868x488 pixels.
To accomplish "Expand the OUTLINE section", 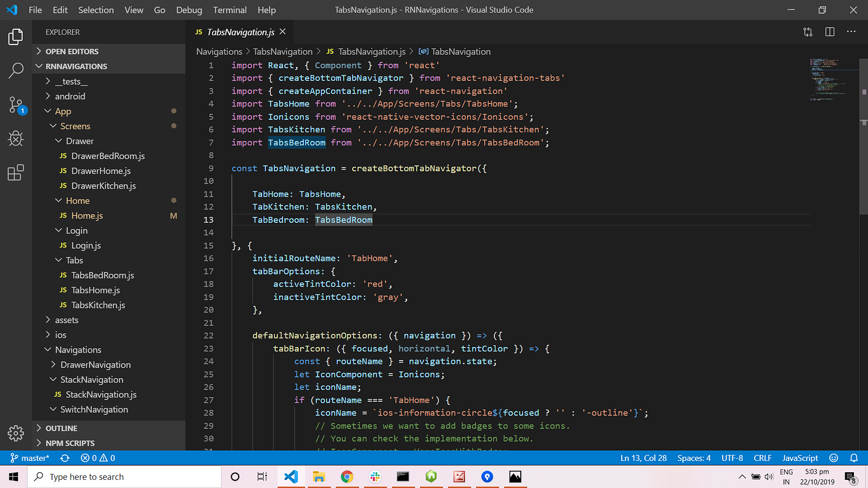I will (108, 428).
